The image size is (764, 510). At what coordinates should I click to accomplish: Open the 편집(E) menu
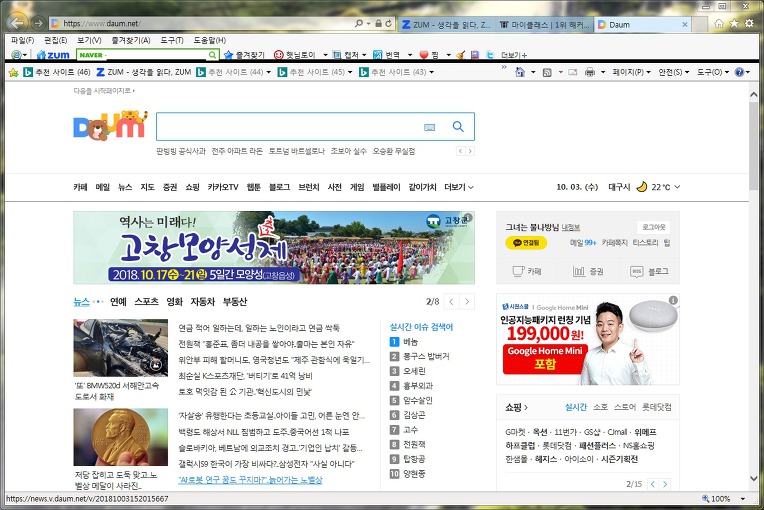tap(56, 40)
